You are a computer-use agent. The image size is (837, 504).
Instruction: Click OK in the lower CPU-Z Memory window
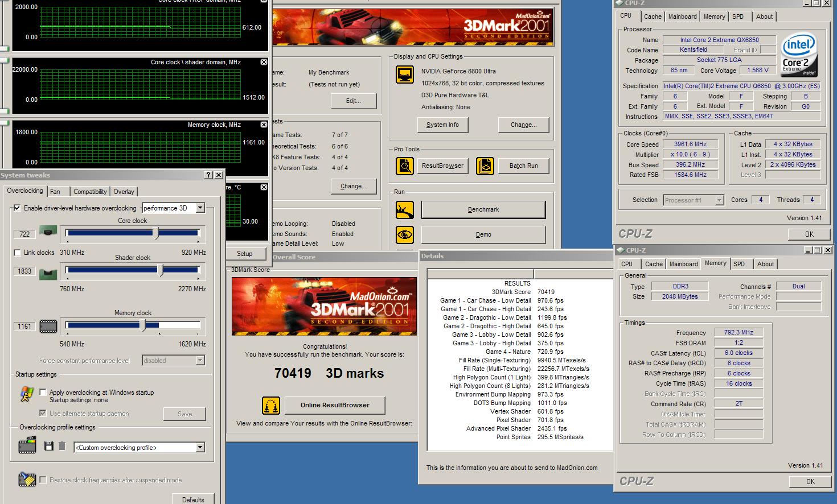(810, 481)
